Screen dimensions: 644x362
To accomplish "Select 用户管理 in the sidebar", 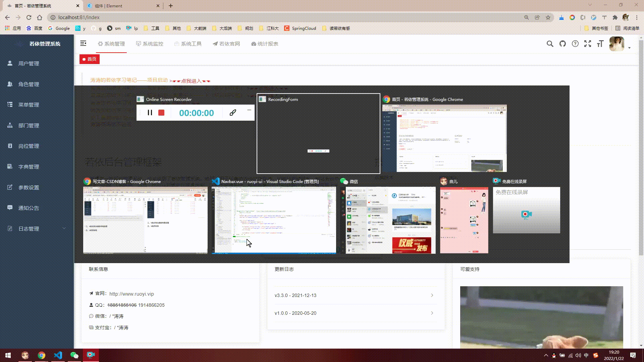I will point(29,63).
